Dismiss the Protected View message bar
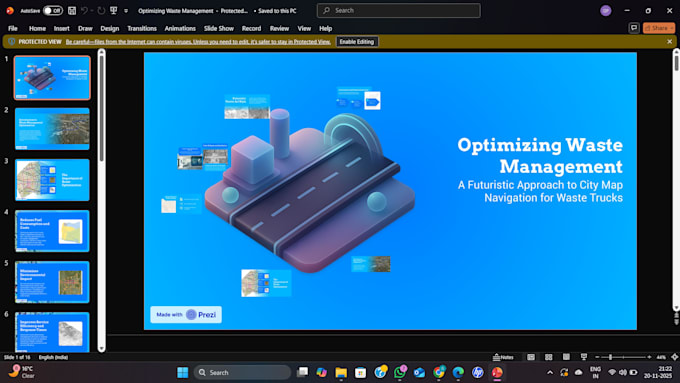This screenshot has width=680, height=383. pyautogui.click(x=670, y=42)
